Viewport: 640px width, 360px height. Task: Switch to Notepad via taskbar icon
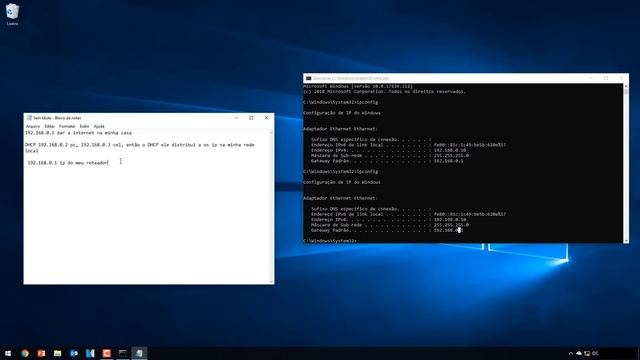[x=139, y=353]
